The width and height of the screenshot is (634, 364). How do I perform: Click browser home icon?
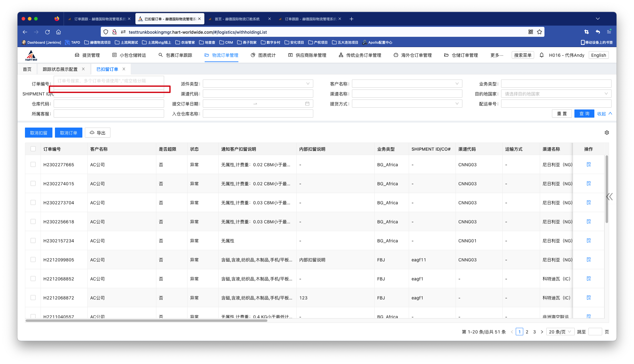click(58, 32)
